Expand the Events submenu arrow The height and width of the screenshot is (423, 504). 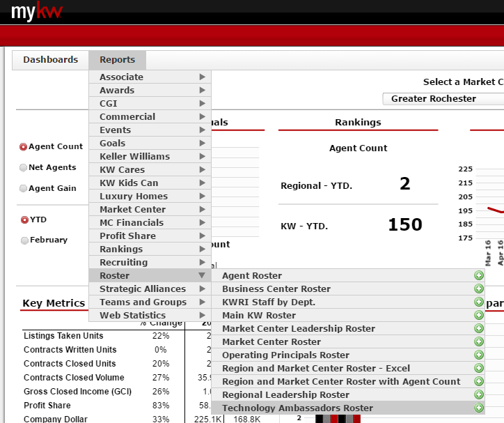pos(202,130)
